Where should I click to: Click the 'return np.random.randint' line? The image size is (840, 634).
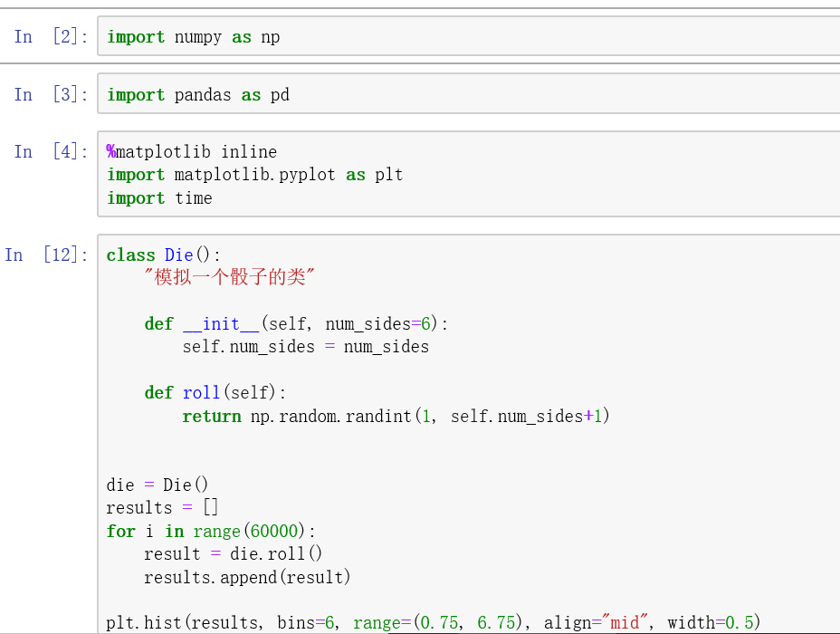[396, 416]
